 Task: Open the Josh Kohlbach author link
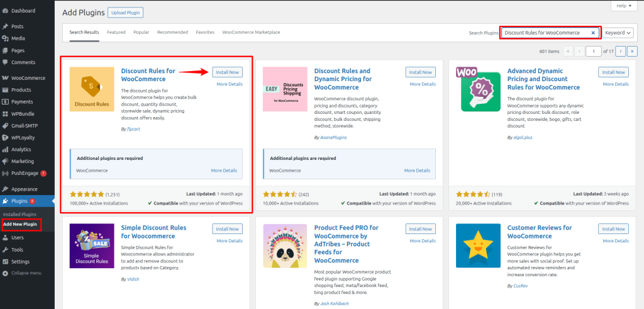pos(335,304)
